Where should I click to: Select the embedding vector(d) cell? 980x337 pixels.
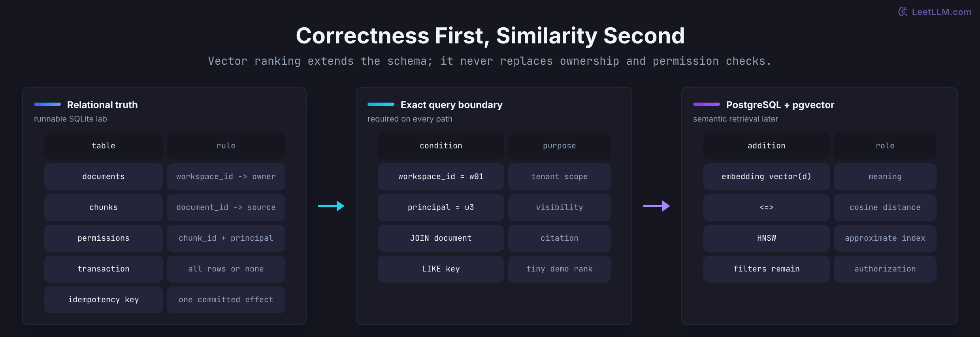[767, 177]
